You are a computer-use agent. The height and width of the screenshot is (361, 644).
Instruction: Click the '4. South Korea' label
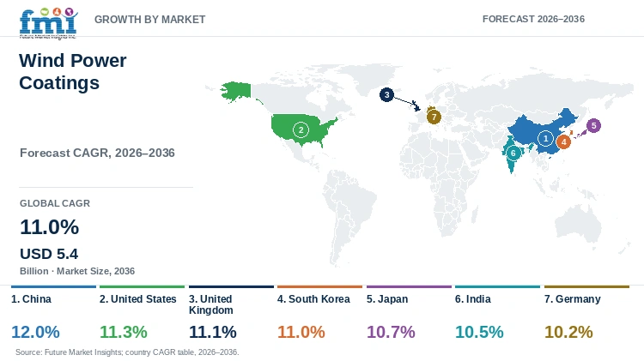click(x=313, y=299)
